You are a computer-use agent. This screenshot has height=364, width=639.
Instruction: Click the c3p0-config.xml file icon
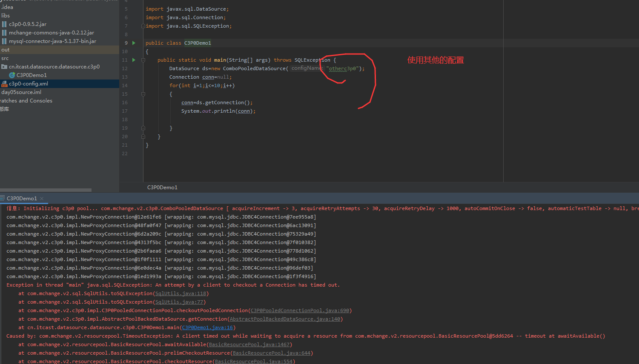pos(4,84)
